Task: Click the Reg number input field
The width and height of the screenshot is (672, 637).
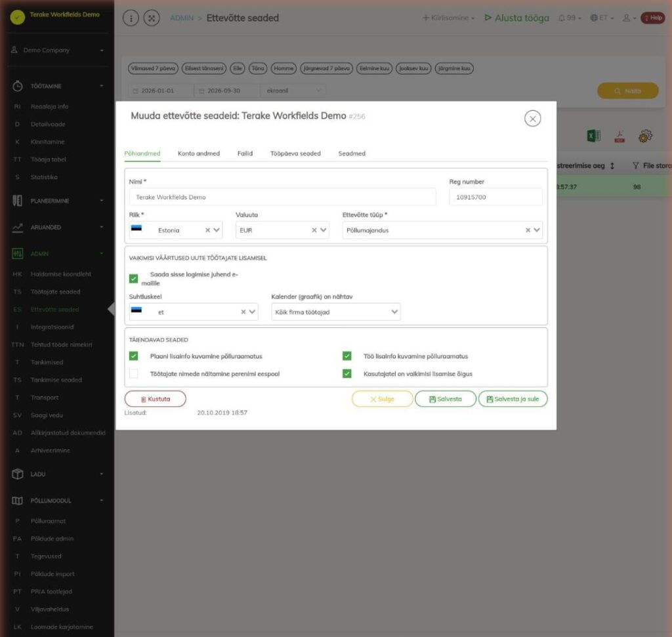Action: (496, 197)
